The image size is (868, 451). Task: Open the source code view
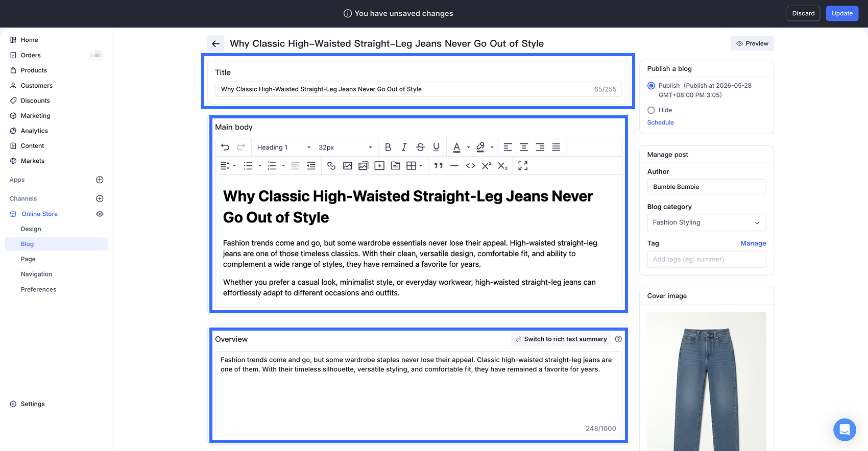471,166
